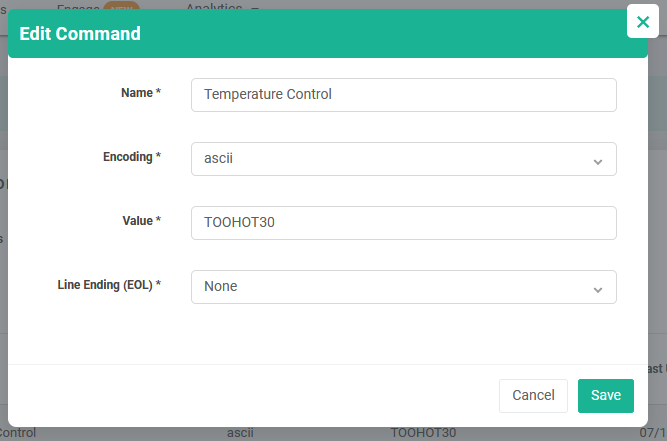The height and width of the screenshot is (441, 667).
Task: Click the Edit Command dialog title
Action: point(80,34)
